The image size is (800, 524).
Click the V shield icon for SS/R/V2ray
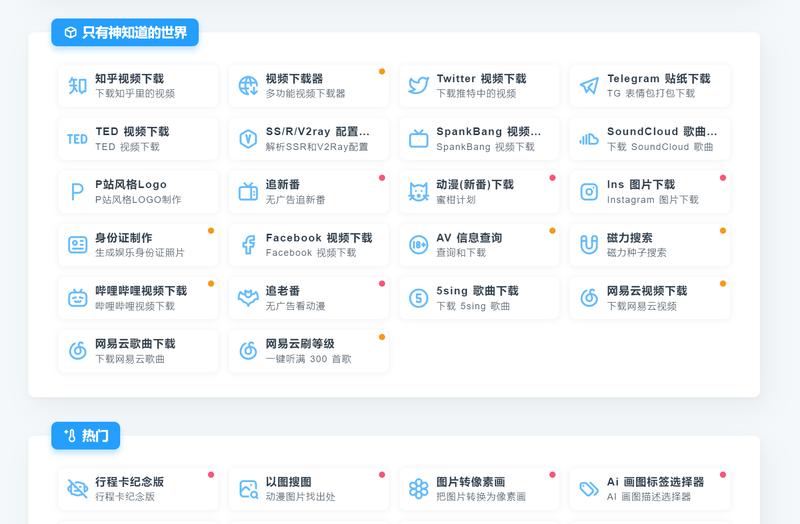point(248,139)
